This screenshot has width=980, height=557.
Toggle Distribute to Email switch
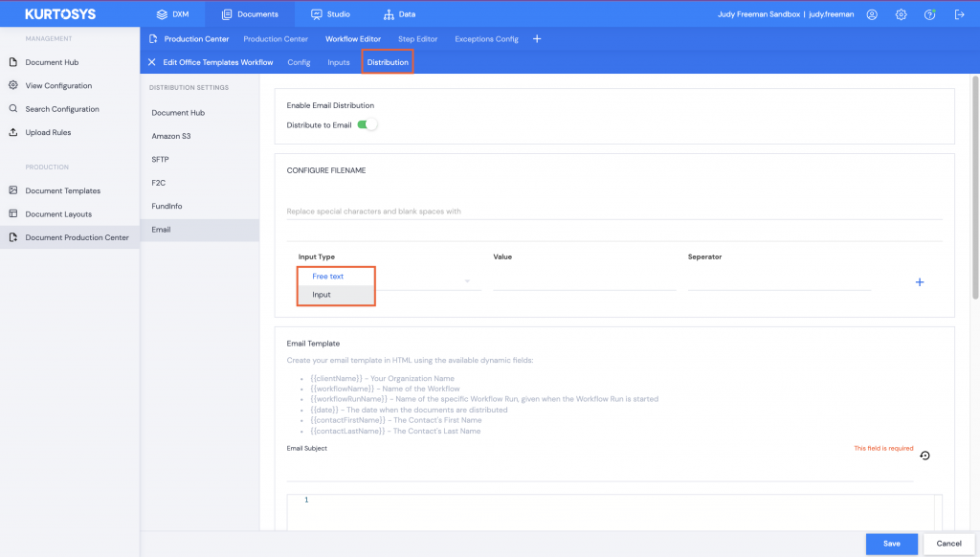(367, 125)
